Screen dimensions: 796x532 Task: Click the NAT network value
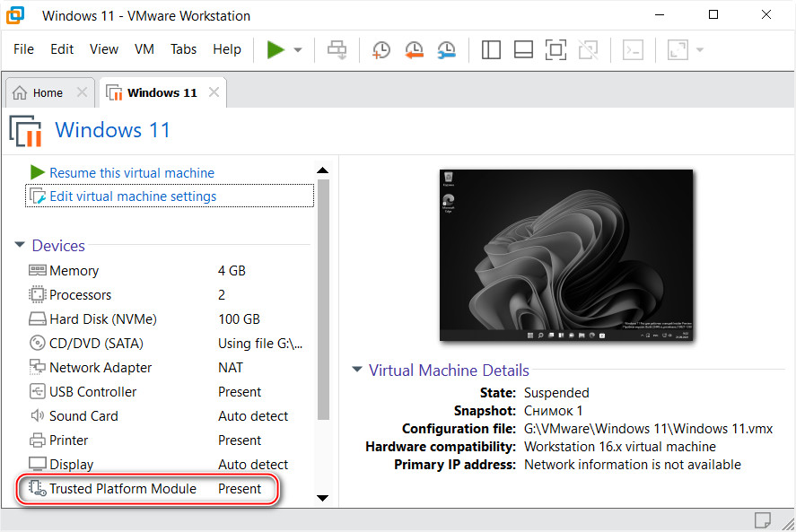[x=231, y=368]
